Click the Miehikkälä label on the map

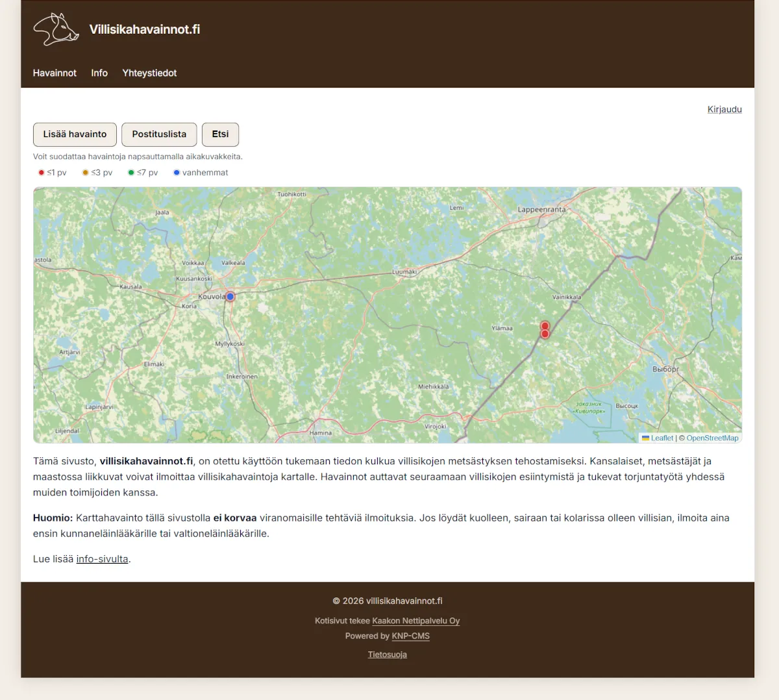point(433,386)
